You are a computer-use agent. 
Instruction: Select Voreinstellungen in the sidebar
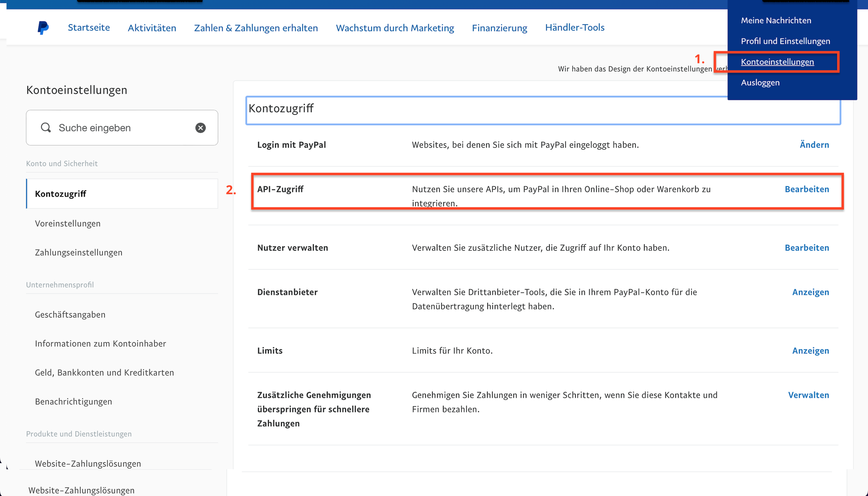[68, 223]
